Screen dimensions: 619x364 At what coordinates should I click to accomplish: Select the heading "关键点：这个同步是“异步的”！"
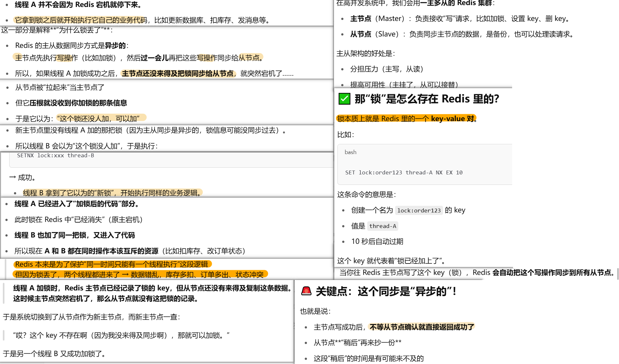tap(386, 291)
